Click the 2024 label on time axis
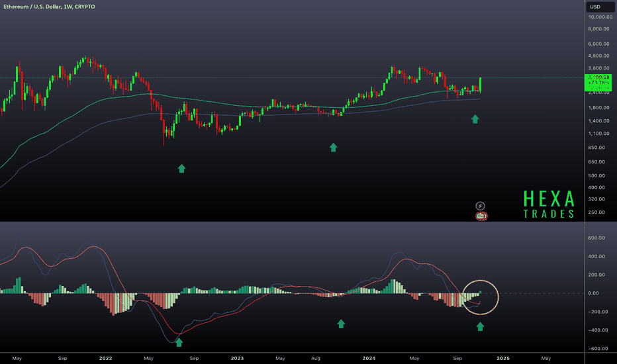This screenshot has height=364, width=617. coord(369,359)
